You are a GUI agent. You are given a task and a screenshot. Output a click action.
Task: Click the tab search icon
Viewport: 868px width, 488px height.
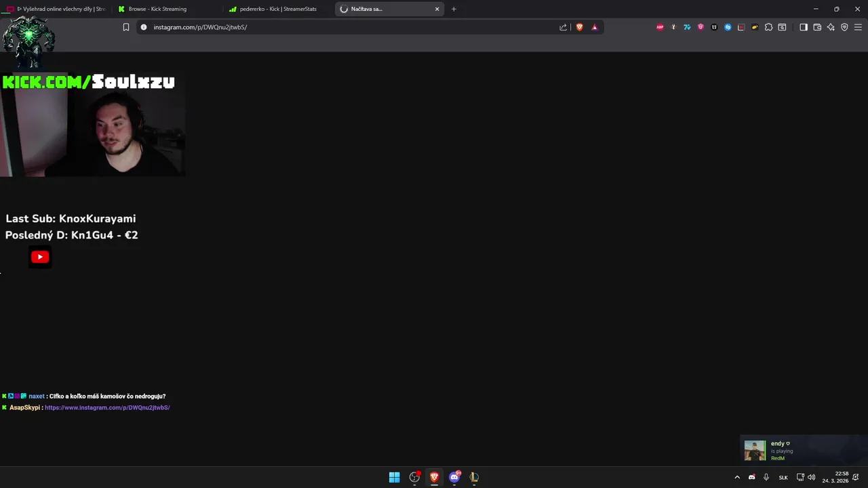click(782, 27)
